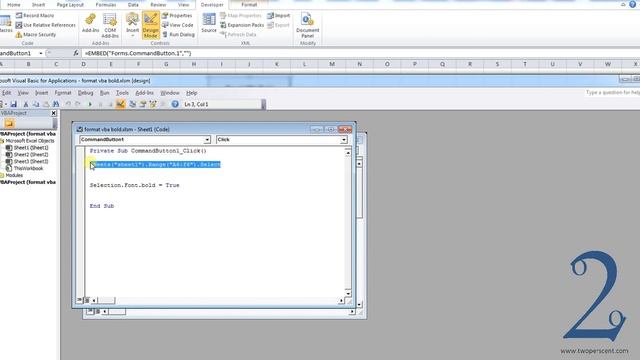Switch to the Data ribbon tab

click(133, 4)
